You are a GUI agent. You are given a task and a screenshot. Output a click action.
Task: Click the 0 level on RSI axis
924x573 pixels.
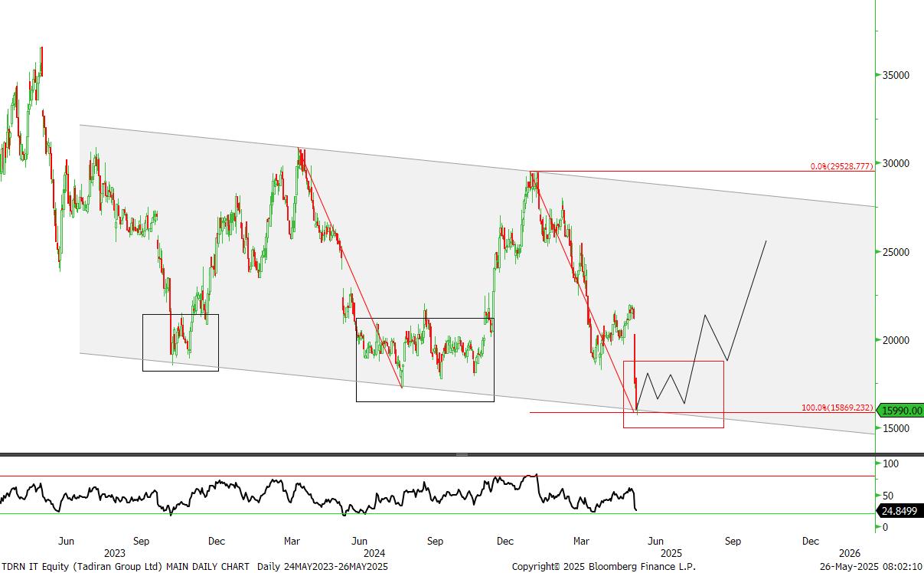[x=885, y=527]
